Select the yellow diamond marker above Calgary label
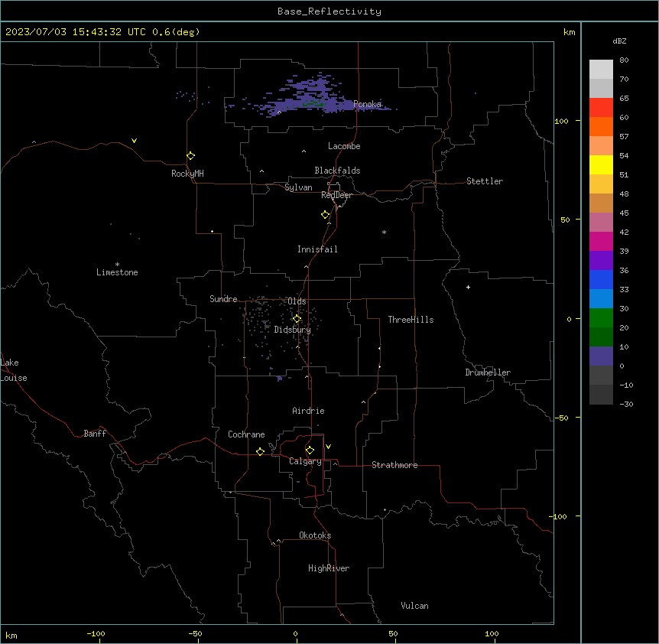 [x=310, y=450]
